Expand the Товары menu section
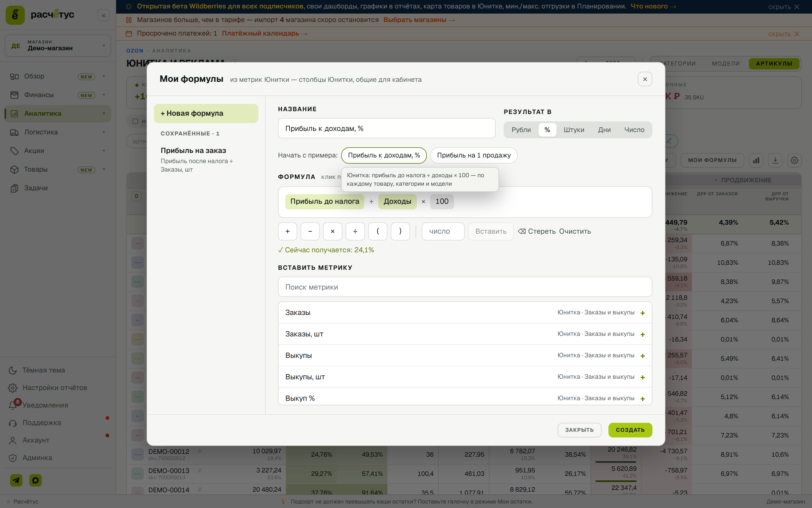The width and height of the screenshot is (812, 508). point(104,169)
